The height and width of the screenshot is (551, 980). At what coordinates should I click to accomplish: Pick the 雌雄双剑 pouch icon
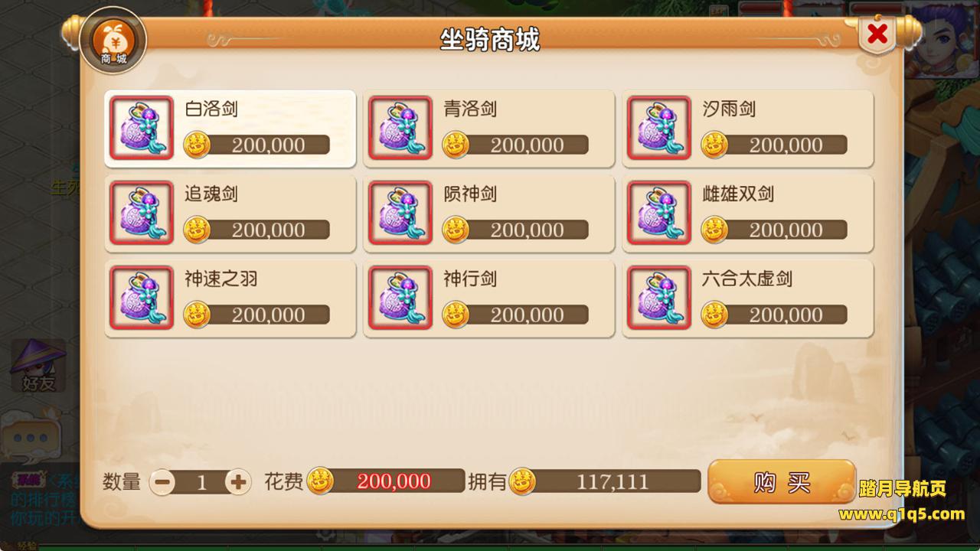[659, 213]
